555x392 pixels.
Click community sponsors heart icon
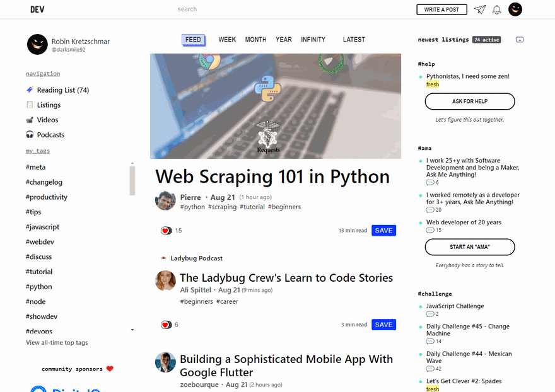click(110, 369)
